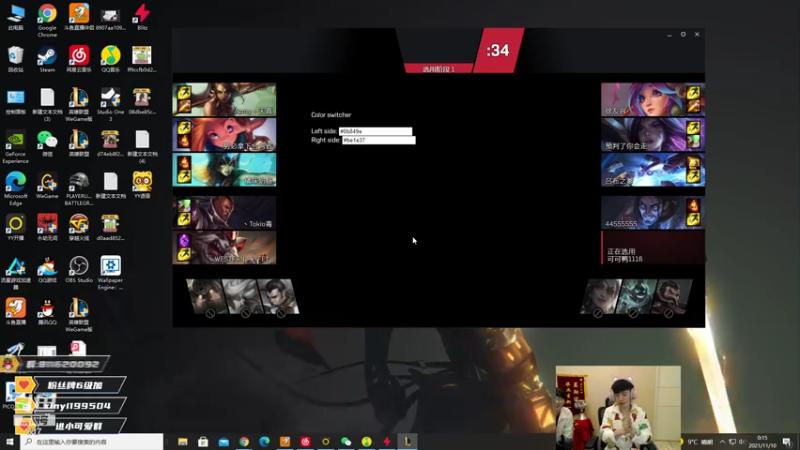Select the first left-team champion card
Image resolution: width=800 pixels, height=450 pixels.
(224, 99)
